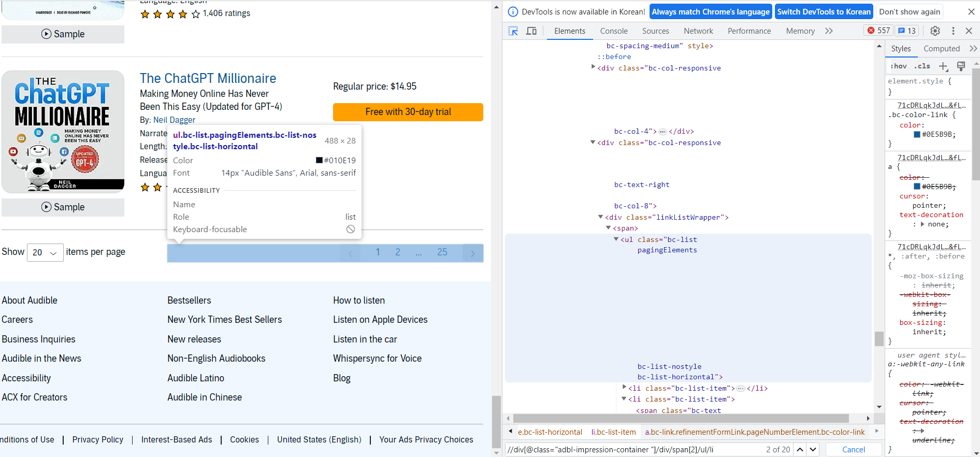This screenshot has height=457, width=980.
Task: Toggle the rendering emulations paintbrush icon
Action: [x=961, y=66]
